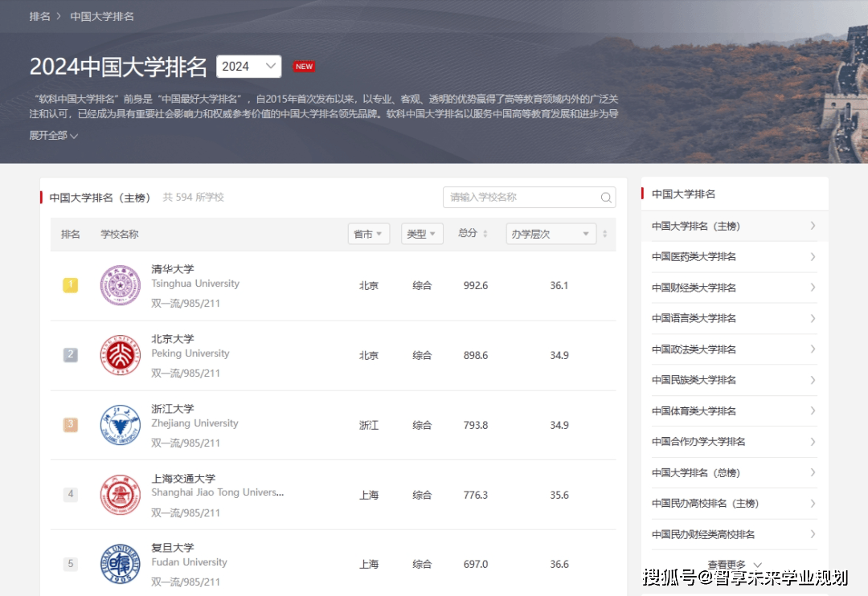Sort by 办学层次 column arrows
This screenshot has height=596, width=868.
(x=604, y=234)
